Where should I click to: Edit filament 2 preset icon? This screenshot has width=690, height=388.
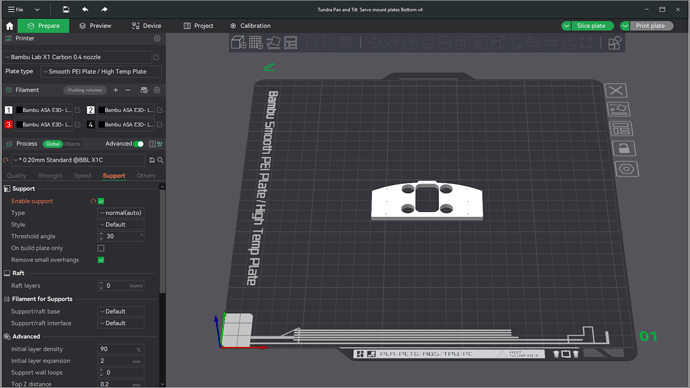point(160,110)
